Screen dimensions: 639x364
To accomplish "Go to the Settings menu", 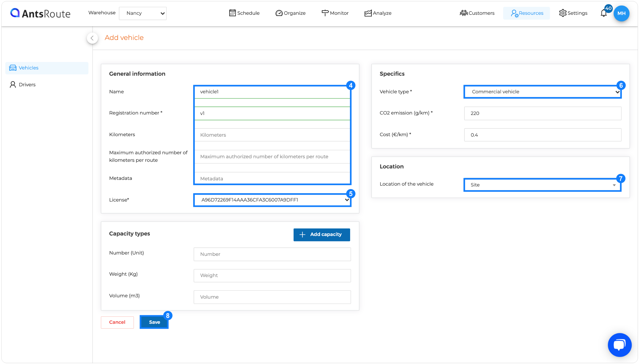I will point(573,13).
